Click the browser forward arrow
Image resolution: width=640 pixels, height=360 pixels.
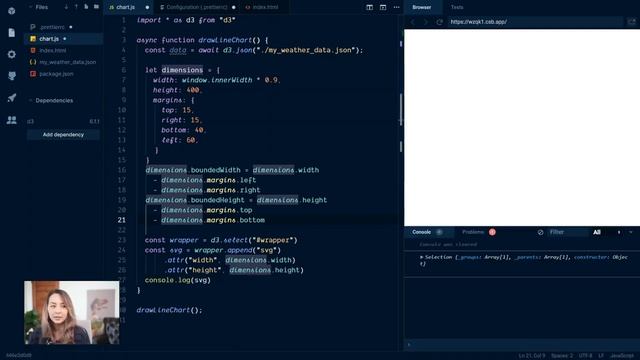pyautogui.click(x=426, y=22)
